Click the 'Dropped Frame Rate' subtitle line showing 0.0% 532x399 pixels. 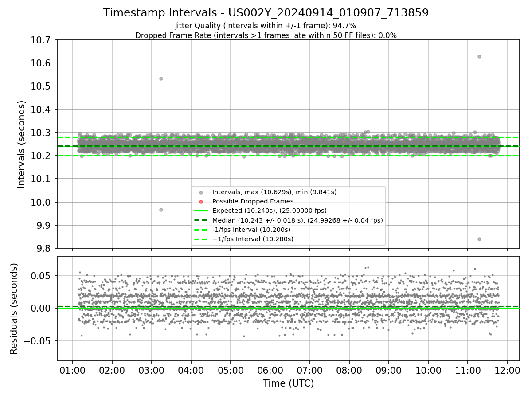(x=266, y=35)
